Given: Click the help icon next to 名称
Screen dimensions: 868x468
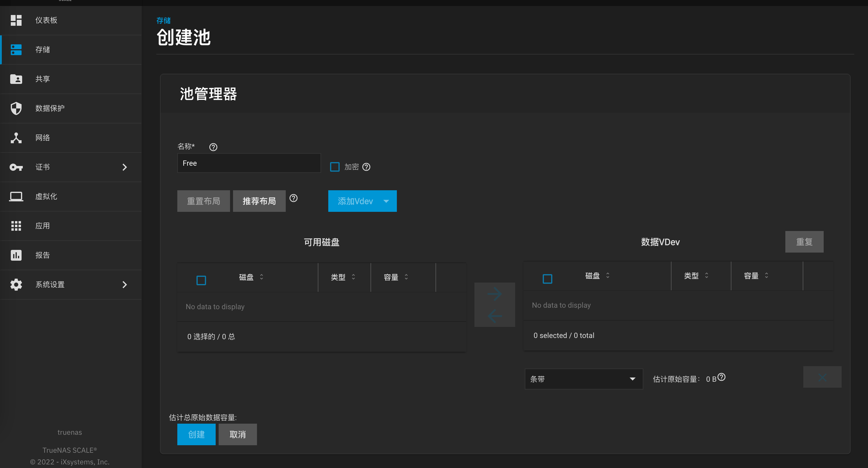Looking at the screenshot, I should click(x=213, y=147).
